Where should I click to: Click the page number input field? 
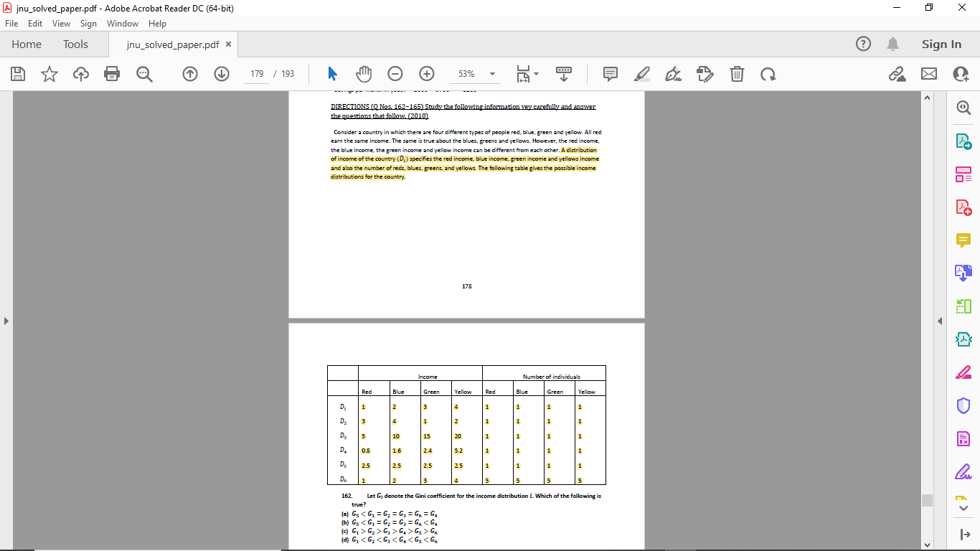click(x=256, y=74)
